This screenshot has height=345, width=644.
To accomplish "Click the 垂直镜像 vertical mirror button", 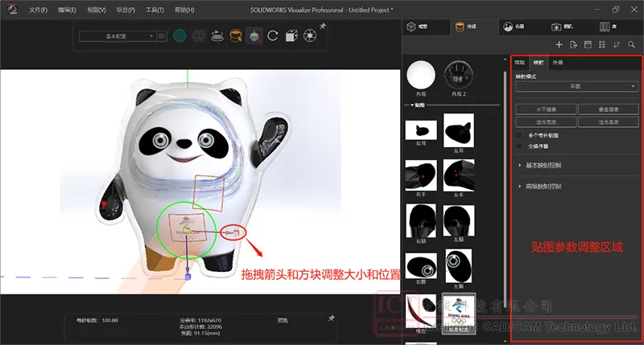I will pyautogui.click(x=609, y=109).
